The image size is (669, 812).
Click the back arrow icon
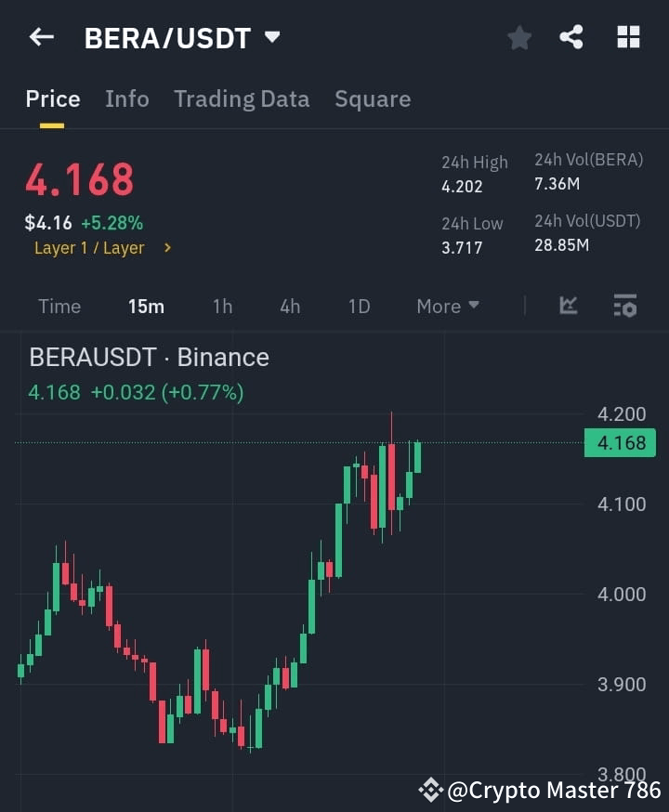point(41,37)
